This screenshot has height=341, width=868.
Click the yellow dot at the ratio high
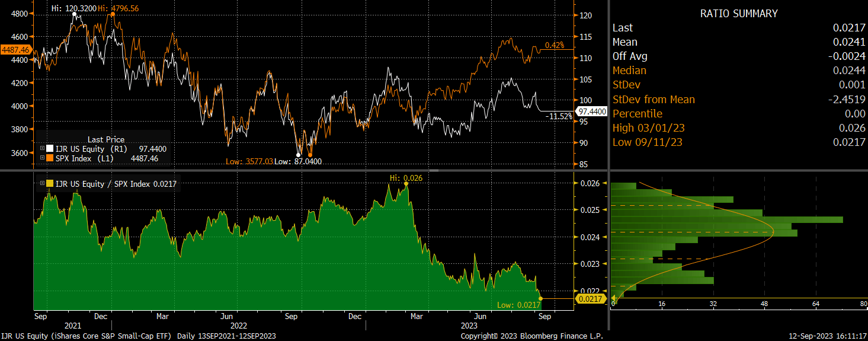pyautogui.click(x=406, y=184)
